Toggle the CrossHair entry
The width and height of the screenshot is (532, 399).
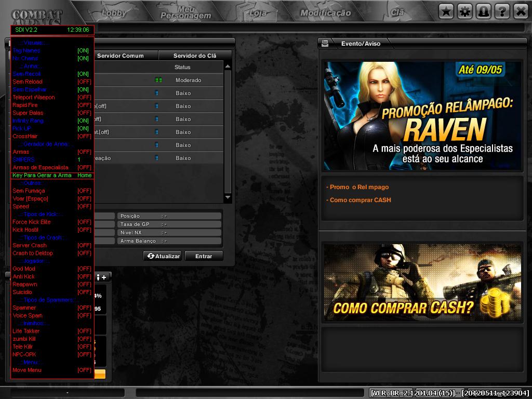[x=51, y=137]
